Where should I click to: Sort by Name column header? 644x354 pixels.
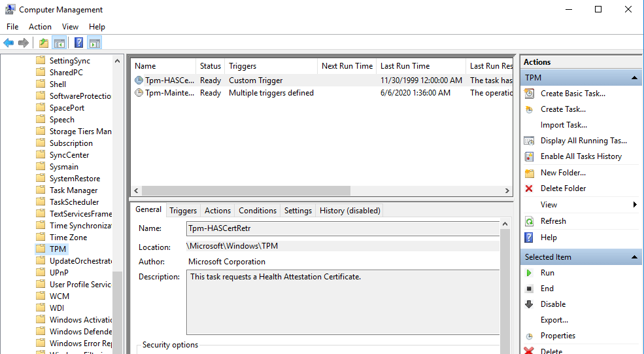tap(163, 66)
